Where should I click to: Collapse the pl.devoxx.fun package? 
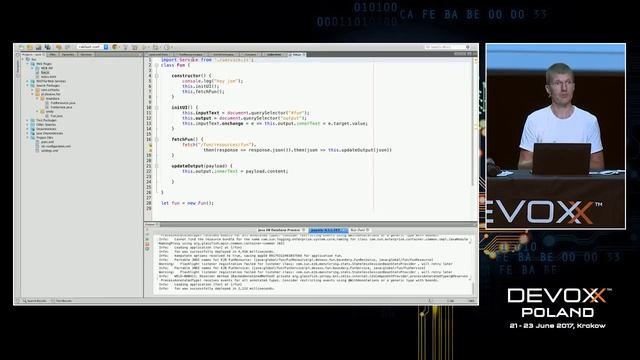tap(33, 94)
